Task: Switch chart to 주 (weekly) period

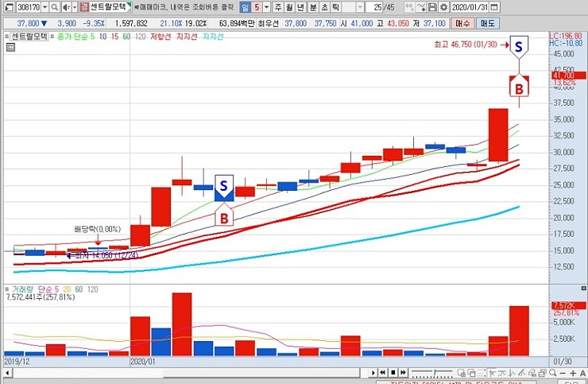Action: pos(278,6)
